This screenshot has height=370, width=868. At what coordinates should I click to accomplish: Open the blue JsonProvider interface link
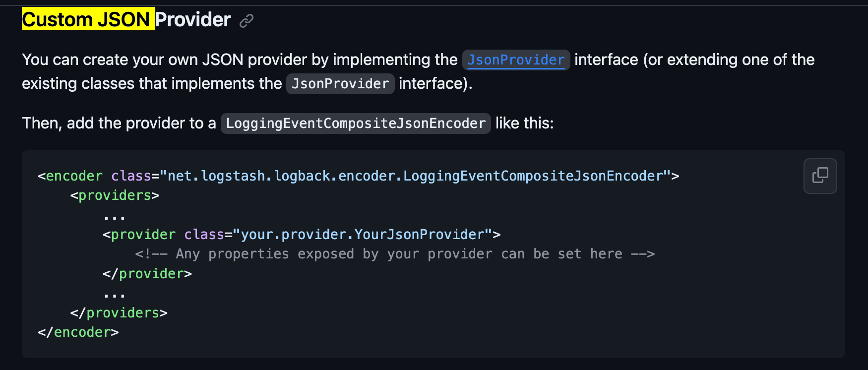pos(516,60)
